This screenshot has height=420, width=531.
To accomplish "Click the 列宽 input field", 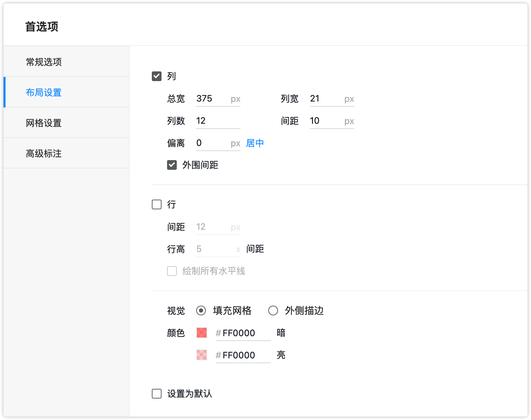I will coord(326,99).
